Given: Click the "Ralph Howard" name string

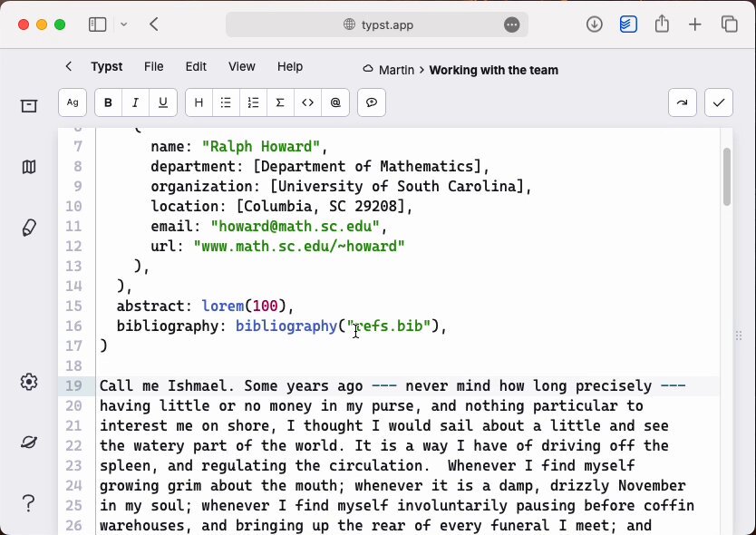Looking at the screenshot, I should [260, 146].
